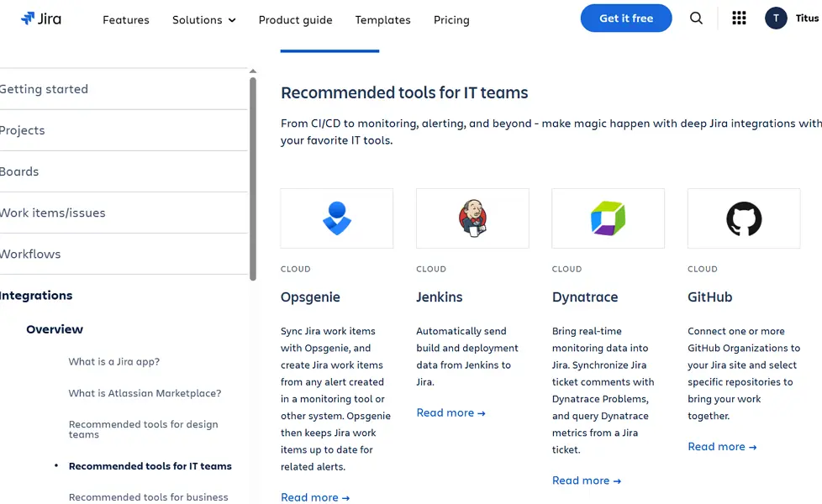Click the GitHub logo tile
The image size is (822, 504).
pos(744,218)
